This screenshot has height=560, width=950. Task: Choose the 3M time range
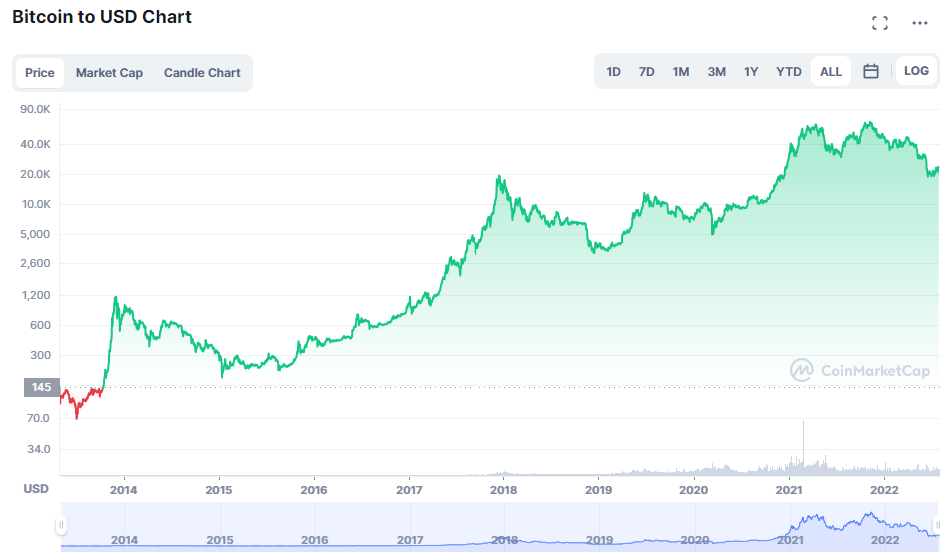click(716, 72)
